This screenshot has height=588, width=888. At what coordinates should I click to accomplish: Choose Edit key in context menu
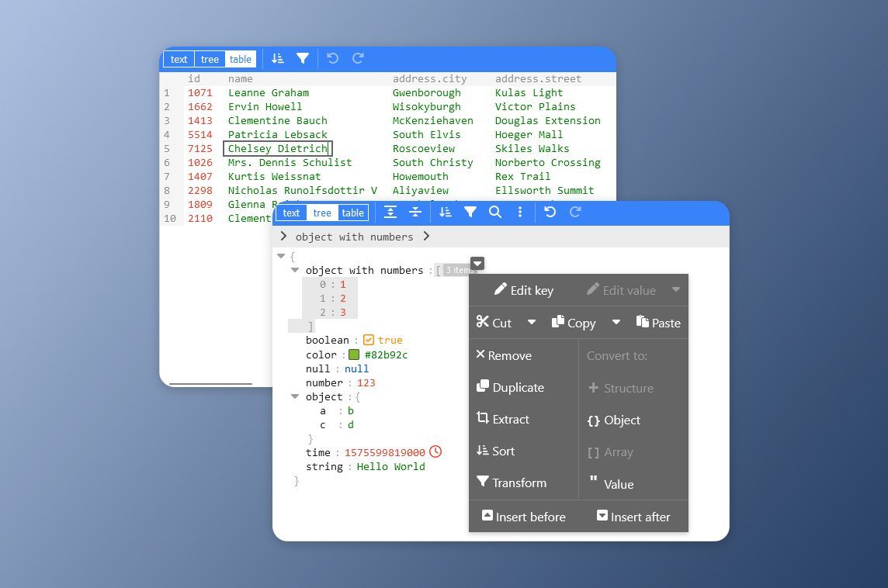pyautogui.click(x=523, y=290)
